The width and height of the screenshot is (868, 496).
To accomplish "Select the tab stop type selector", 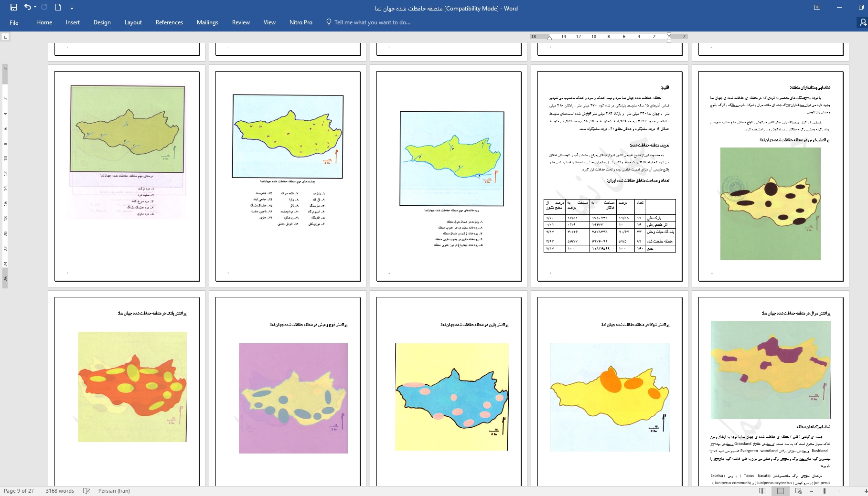I will click(5, 37).
